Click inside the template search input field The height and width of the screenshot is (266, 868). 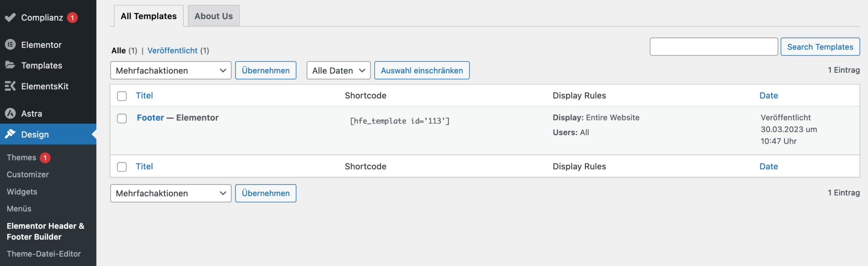tap(713, 47)
